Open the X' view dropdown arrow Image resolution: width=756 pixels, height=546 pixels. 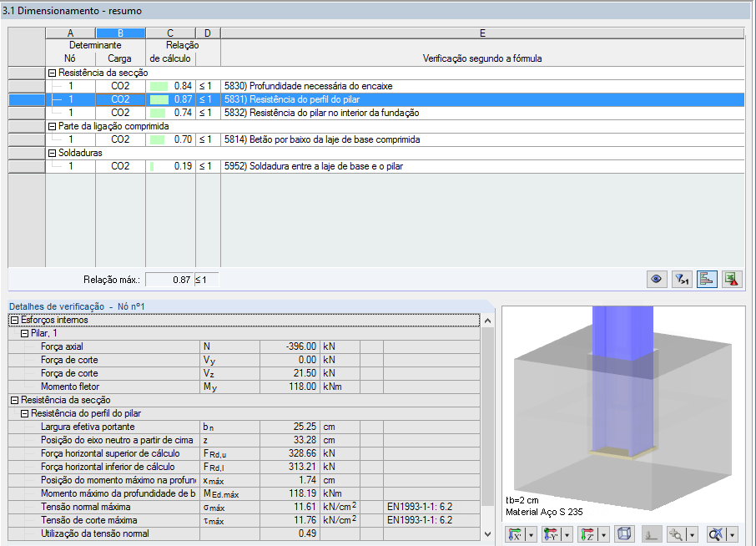click(x=531, y=534)
